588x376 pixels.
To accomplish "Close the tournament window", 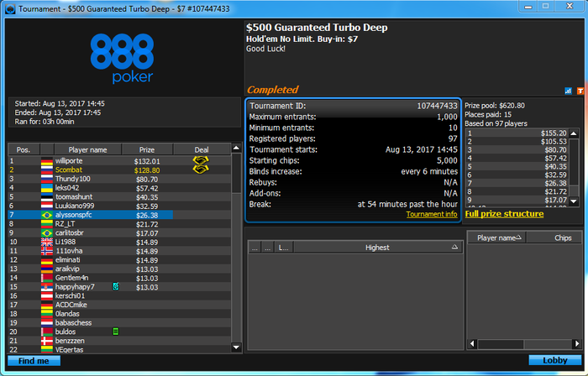I will [570, 6].
